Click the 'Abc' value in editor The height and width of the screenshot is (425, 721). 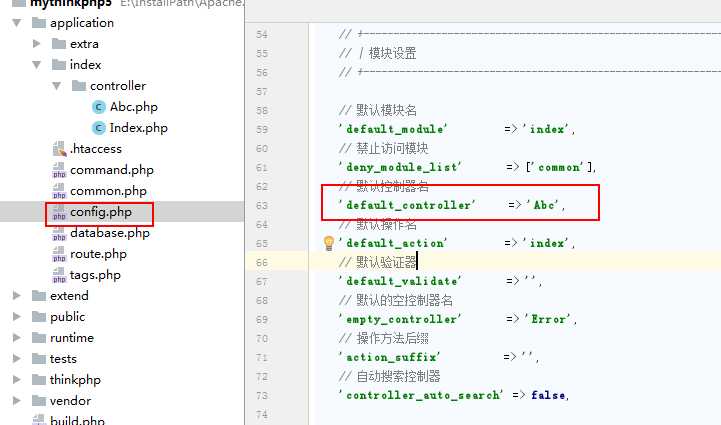click(x=544, y=205)
